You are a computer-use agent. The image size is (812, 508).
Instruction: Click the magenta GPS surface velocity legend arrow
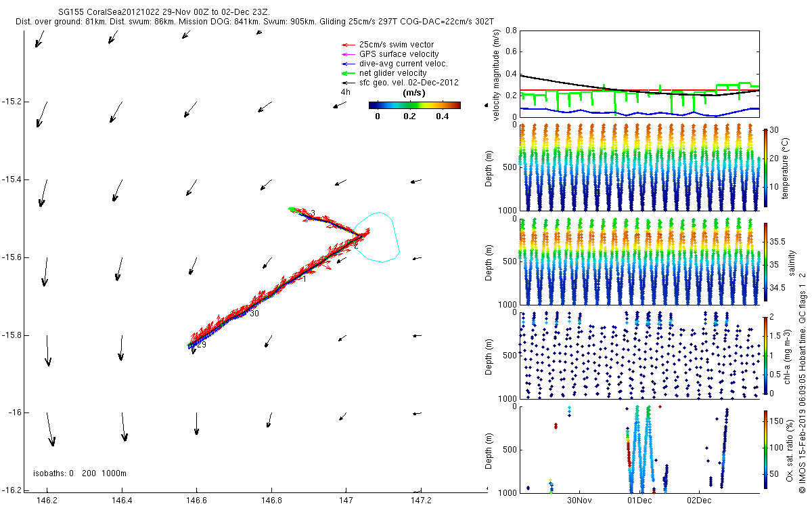(348, 54)
